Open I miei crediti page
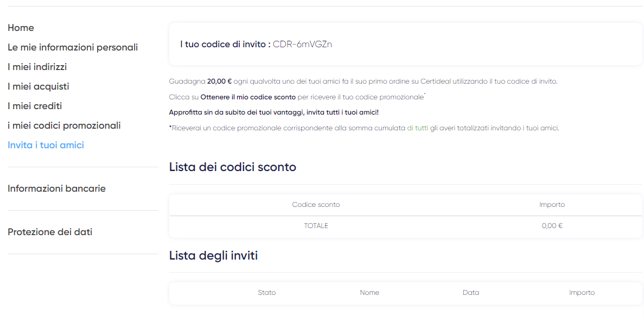 (35, 106)
